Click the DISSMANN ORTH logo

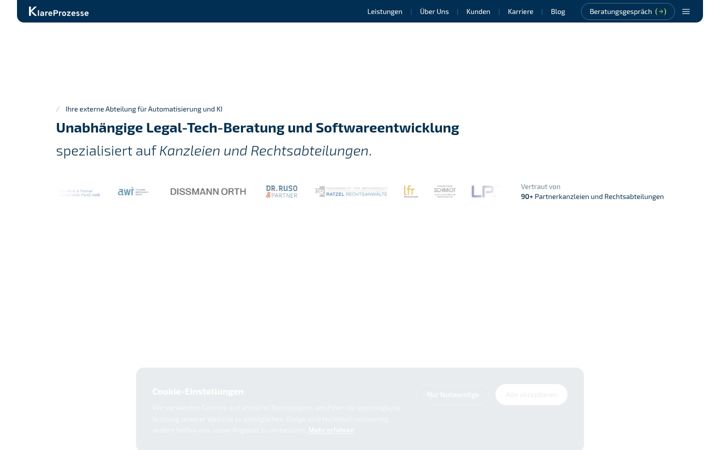(x=208, y=191)
